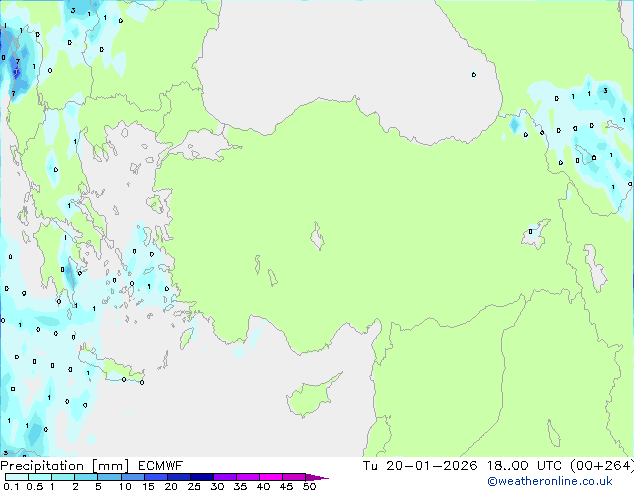
Task: Click Lake Urmia east of Lake Van
Action: point(594,268)
